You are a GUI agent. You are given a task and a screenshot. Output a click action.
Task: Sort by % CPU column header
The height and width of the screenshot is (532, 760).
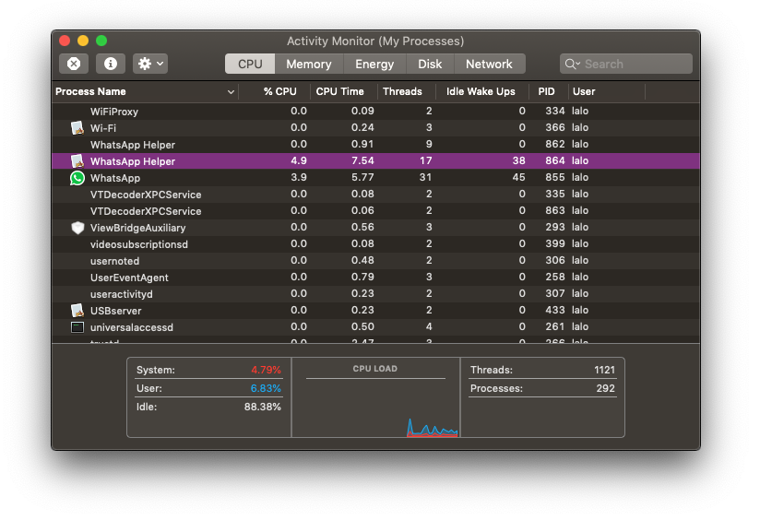279,91
